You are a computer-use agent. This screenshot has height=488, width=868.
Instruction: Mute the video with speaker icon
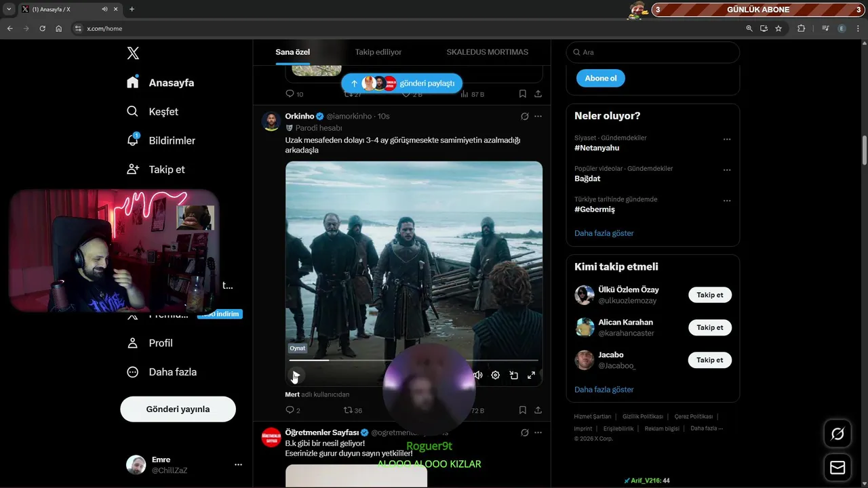[x=478, y=375]
